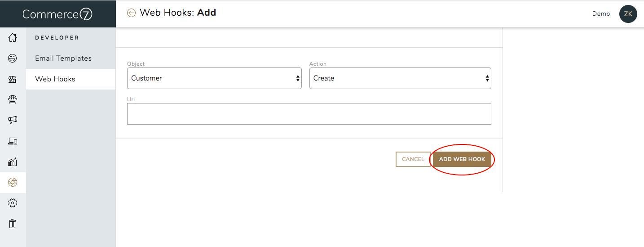The image size is (644, 247).
Task: Go to the storefront icon in sidebar
Action: [13, 79]
